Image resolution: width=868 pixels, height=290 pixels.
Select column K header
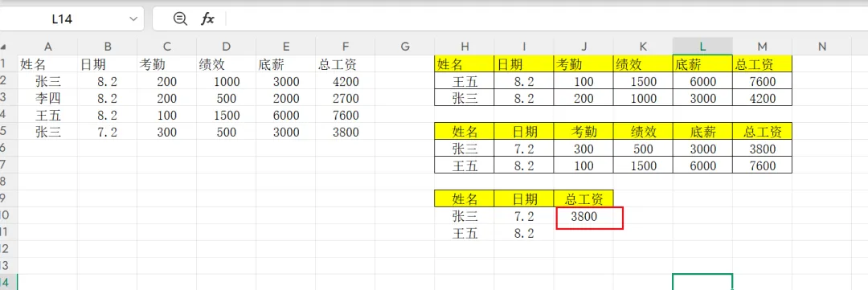(643, 47)
